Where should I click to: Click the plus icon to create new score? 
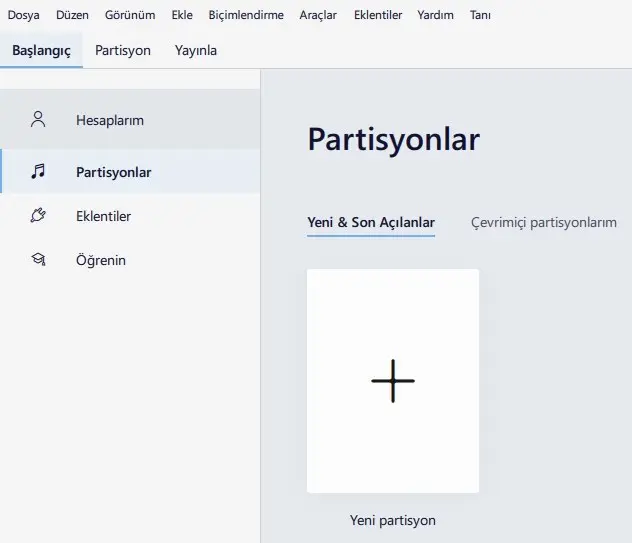pos(392,381)
